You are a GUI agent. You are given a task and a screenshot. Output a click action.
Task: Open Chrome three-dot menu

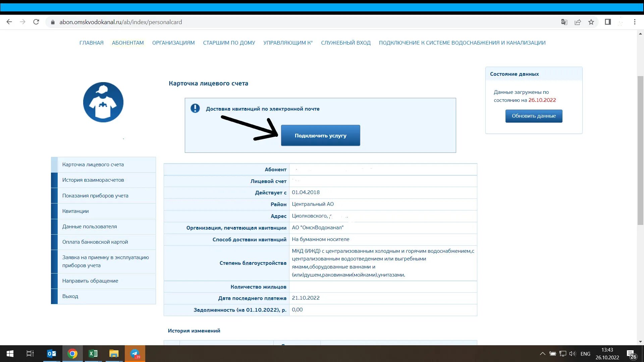coord(635,22)
